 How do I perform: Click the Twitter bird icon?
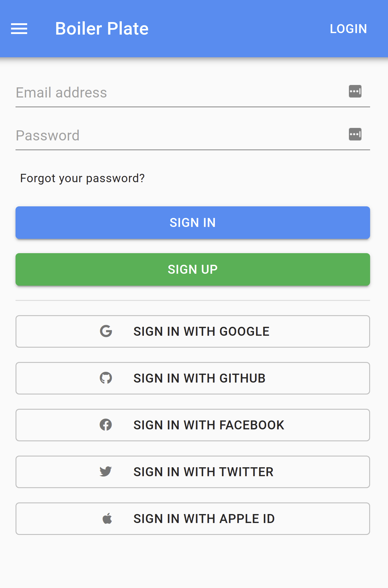(x=106, y=472)
